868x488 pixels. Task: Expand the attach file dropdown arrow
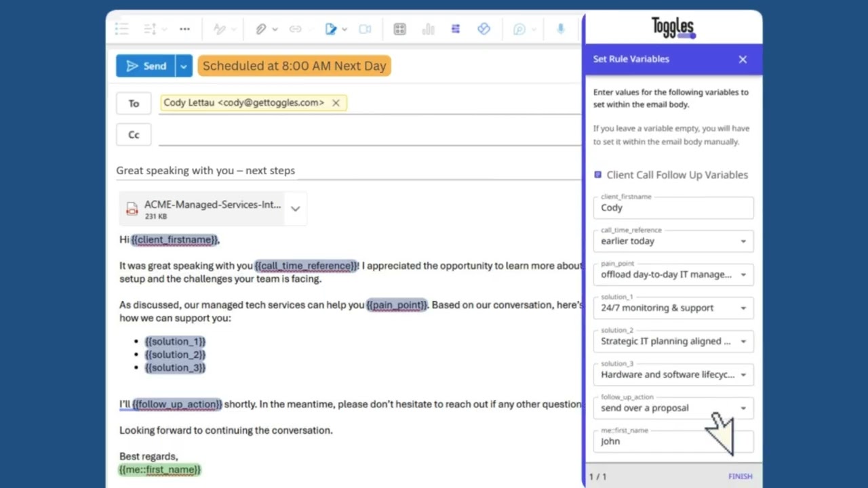pos(275,29)
